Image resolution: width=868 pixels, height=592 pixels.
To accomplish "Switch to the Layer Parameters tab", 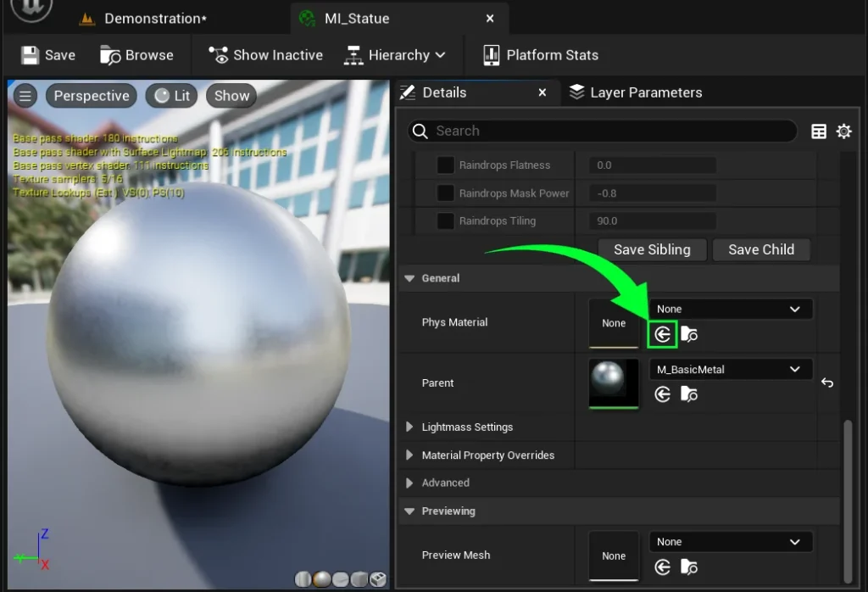I will [636, 92].
